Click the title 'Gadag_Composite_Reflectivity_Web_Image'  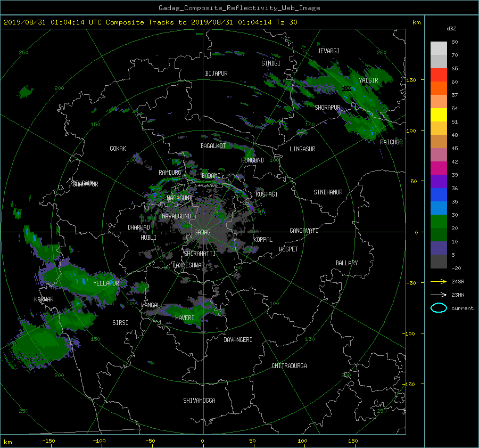tap(239, 8)
